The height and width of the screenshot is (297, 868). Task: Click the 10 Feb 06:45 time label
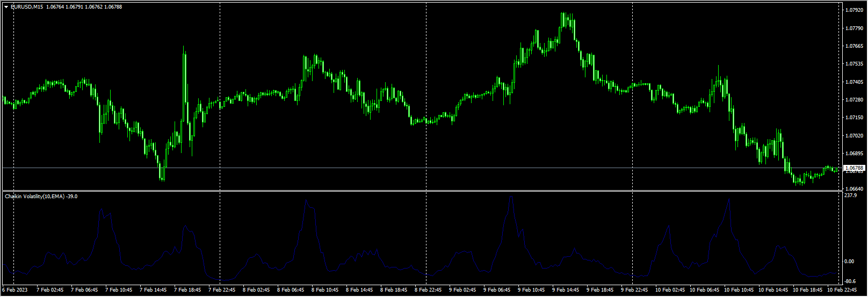(x=704, y=290)
